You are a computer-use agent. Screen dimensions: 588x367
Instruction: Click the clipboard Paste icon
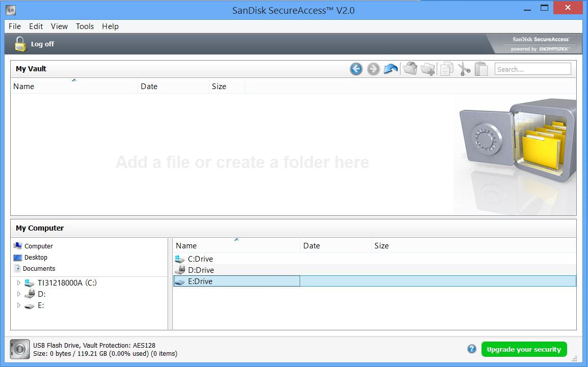point(481,69)
